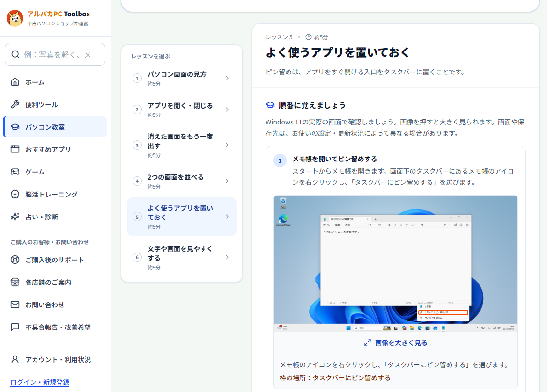The height and width of the screenshot is (392, 547).
Task: Open 各店舗のご案内 page
Action: [55, 282]
